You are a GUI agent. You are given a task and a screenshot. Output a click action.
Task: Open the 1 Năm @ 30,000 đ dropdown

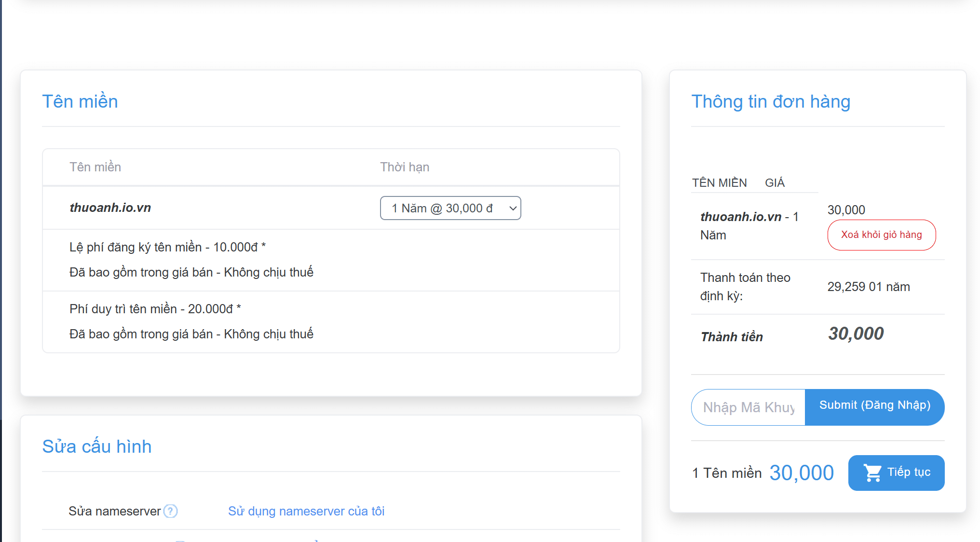450,208
